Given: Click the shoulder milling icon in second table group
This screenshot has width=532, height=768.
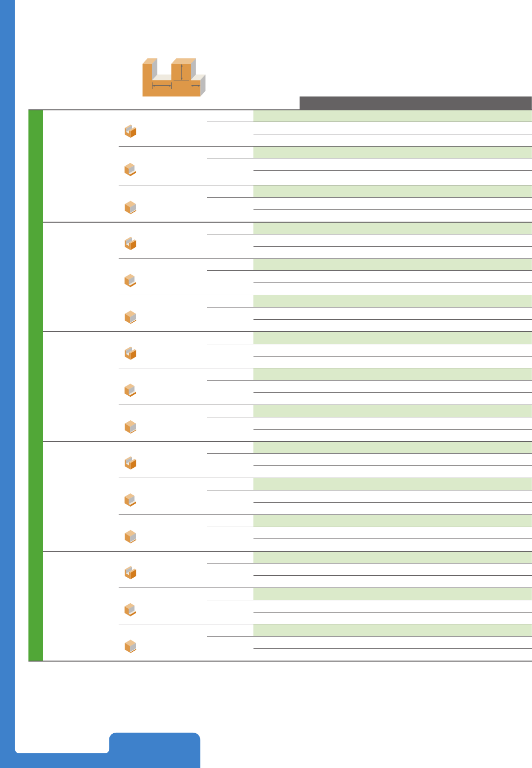Looking at the screenshot, I should [130, 281].
